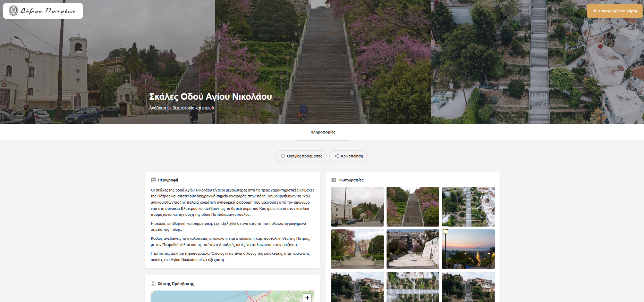Viewport: 644px width, 302px height.
Task: Click the camera icon beside Φωτογραφίες
Action: (334, 180)
